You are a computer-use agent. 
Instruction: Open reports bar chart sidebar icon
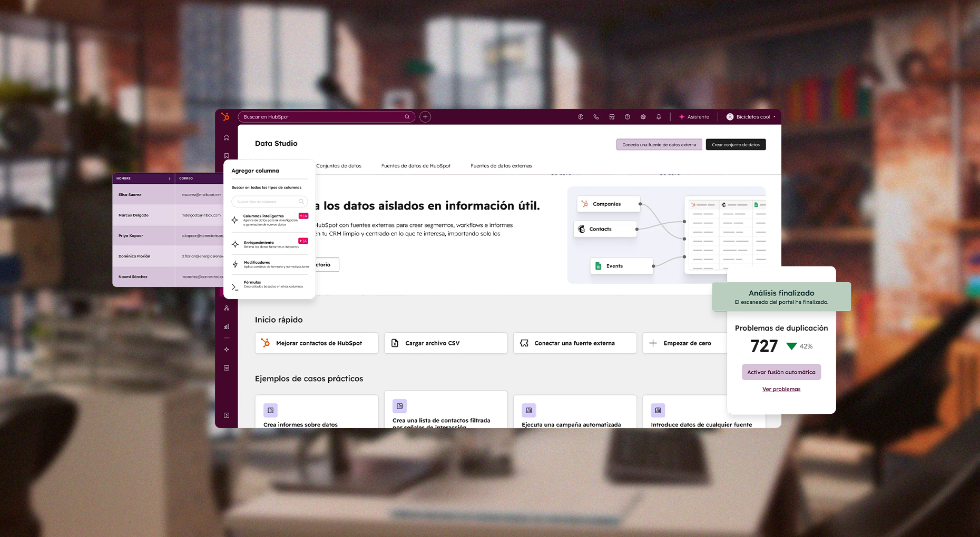coord(227,326)
